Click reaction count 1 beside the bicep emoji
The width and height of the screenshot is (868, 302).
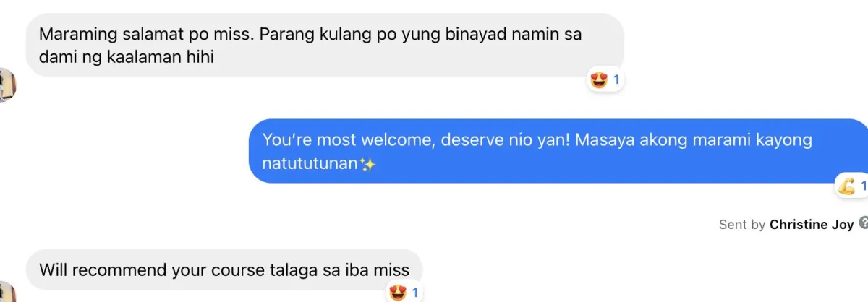(863, 186)
